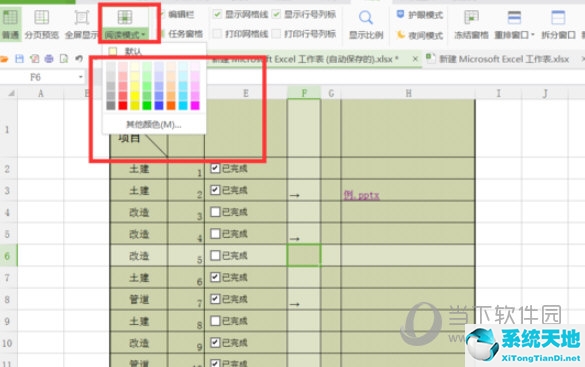Save the workbook with the floppy icon
The height and width of the screenshot is (367, 585).
click(19, 59)
